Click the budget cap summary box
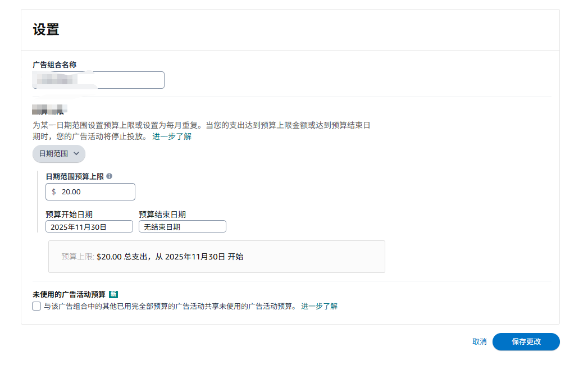The height and width of the screenshot is (383, 588). click(x=217, y=256)
